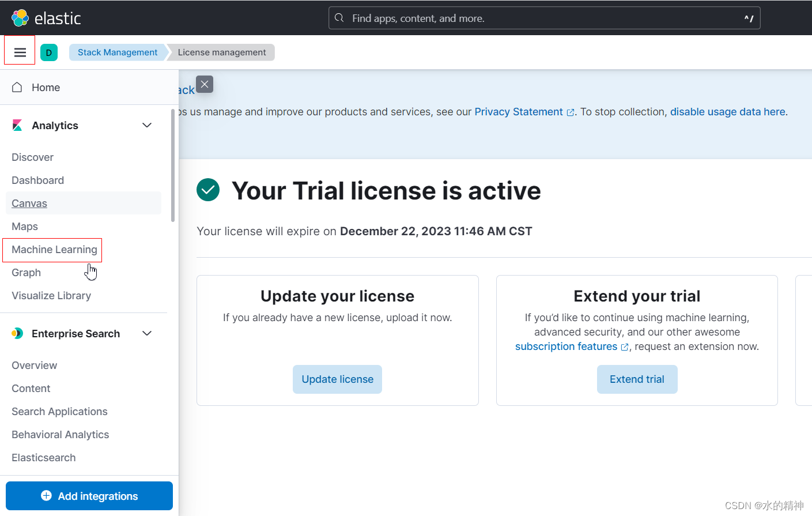This screenshot has width=812, height=516.
Task: Open Canvas from the sidebar
Action: pos(29,203)
